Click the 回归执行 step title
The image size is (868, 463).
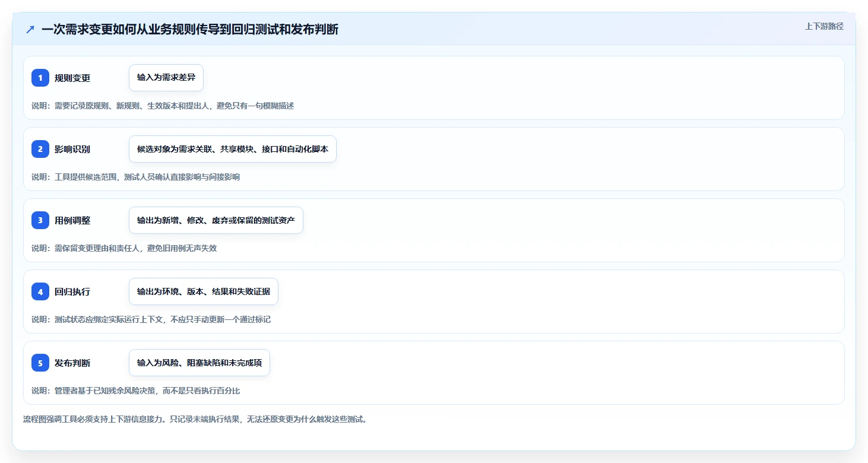pos(72,291)
